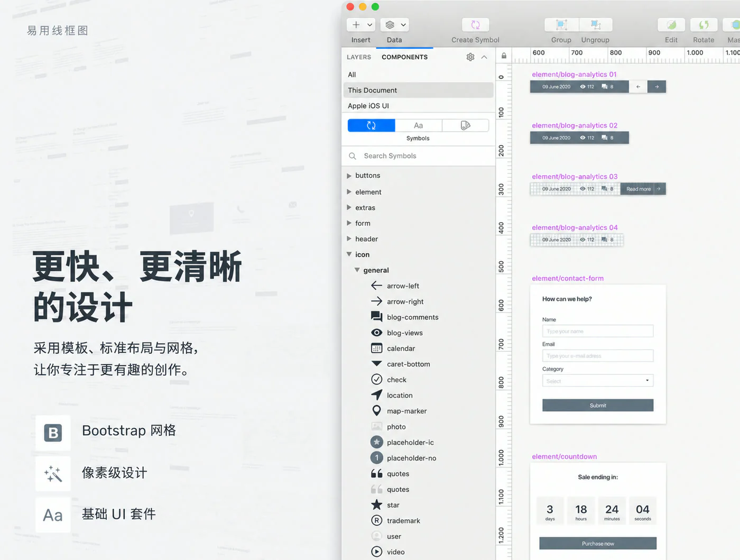Image resolution: width=740 pixels, height=560 pixels.
Task: Click the Edit toolbar icon
Action: click(671, 25)
